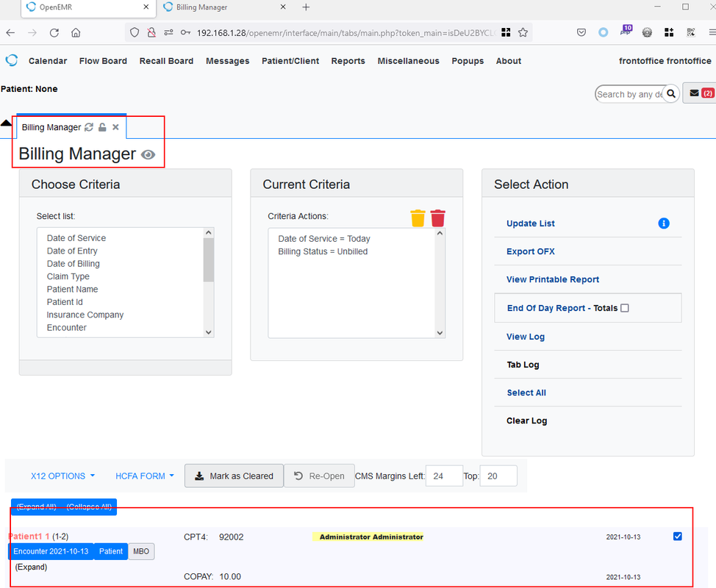
Task: Open the Recall Board menu
Action: (x=166, y=61)
